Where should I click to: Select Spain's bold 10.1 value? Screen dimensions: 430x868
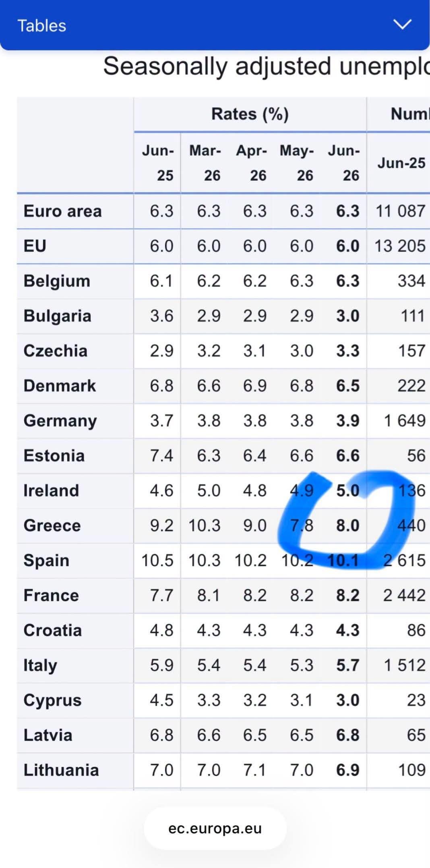coord(343,561)
